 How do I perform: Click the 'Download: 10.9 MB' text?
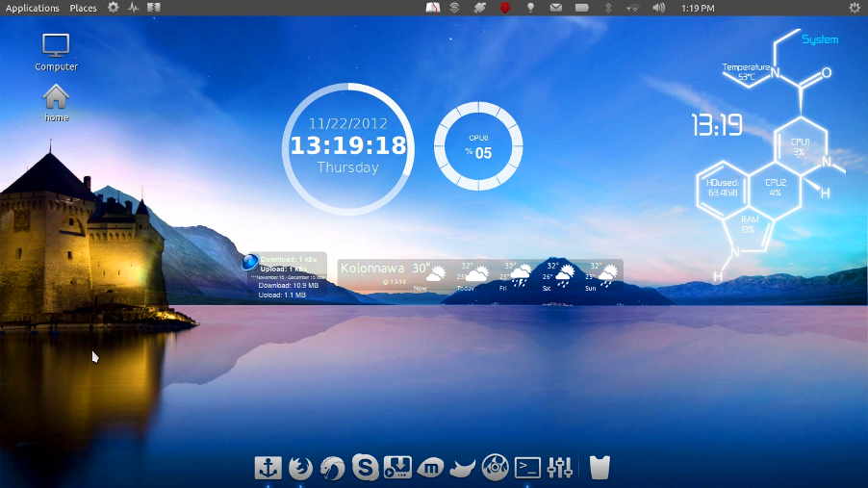click(289, 286)
